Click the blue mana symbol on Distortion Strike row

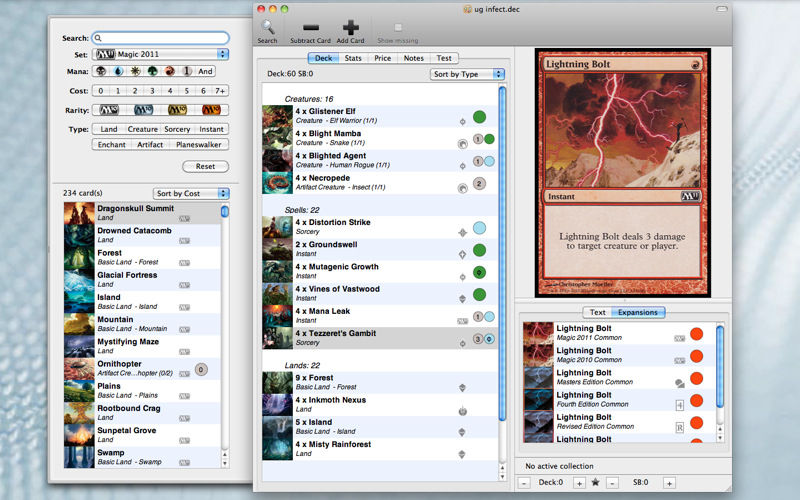click(479, 228)
